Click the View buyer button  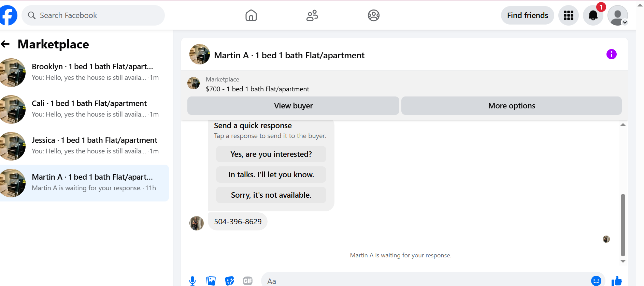[293, 106]
